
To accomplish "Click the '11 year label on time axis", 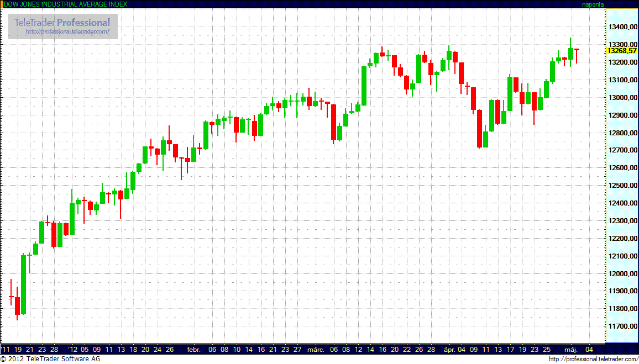I will (6, 349).
